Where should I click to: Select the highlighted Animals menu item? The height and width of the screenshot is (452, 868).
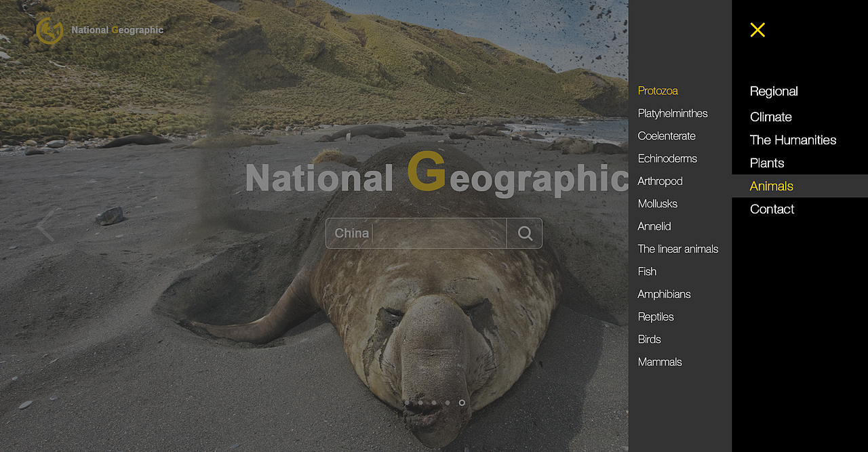click(x=800, y=186)
